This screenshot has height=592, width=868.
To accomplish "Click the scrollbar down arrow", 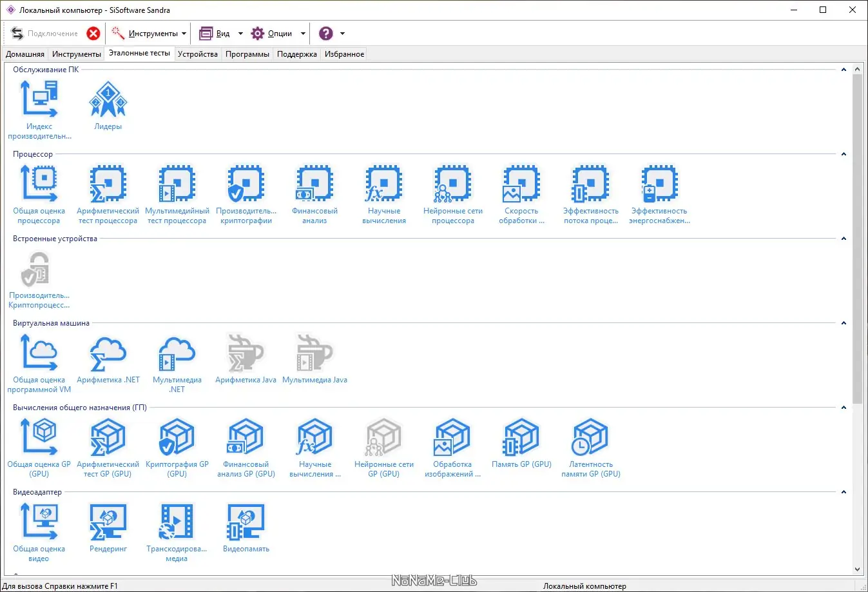I will (857, 569).
